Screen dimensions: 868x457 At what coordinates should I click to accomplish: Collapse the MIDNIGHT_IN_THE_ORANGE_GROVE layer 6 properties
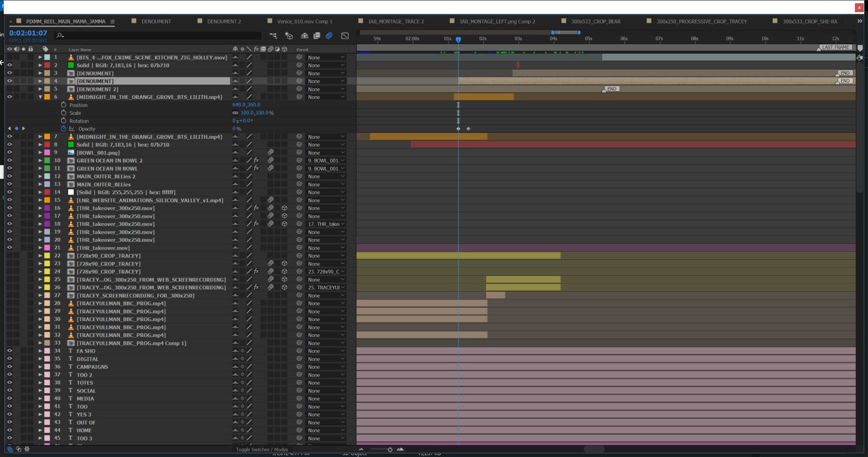click(x=40, y=97)
